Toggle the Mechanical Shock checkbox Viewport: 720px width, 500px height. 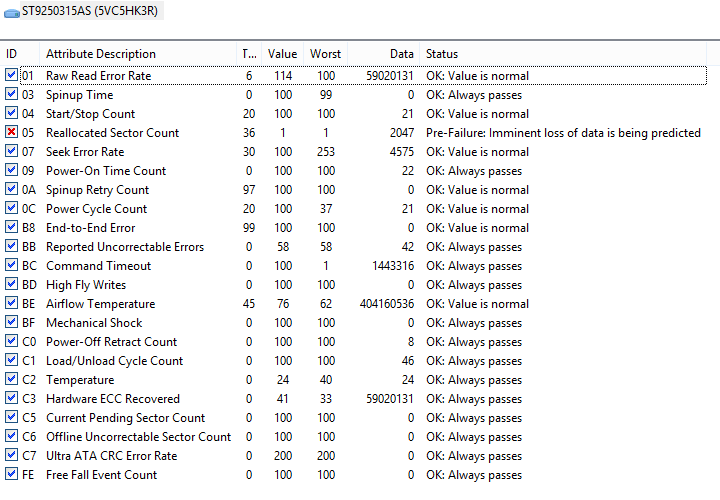coord(11,322)
